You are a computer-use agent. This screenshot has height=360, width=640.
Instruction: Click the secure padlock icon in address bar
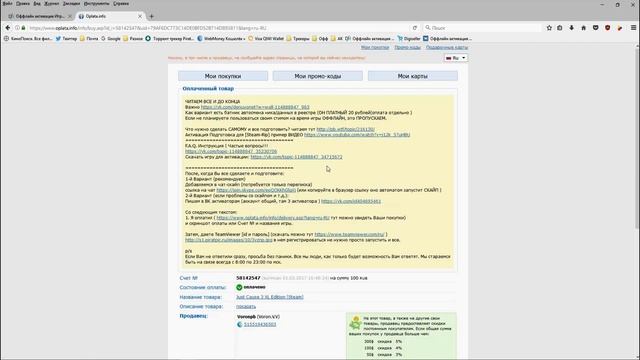(x=23, y=28)
